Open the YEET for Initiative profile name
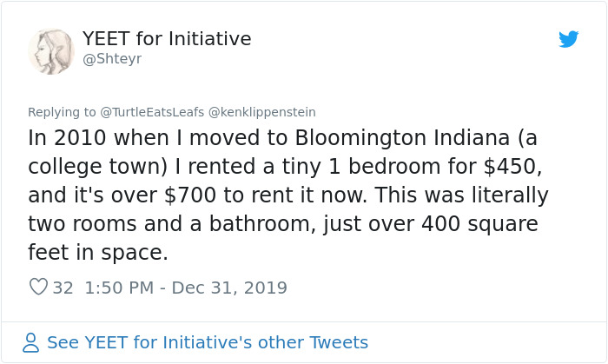The height and width of the screenshot is (364, 608). coord(167,38)
